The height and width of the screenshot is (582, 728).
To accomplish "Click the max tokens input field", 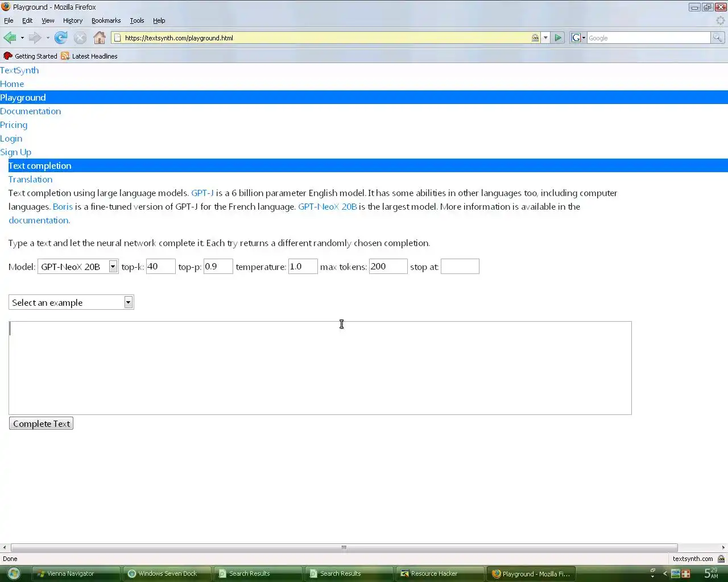I will (388, 267).
